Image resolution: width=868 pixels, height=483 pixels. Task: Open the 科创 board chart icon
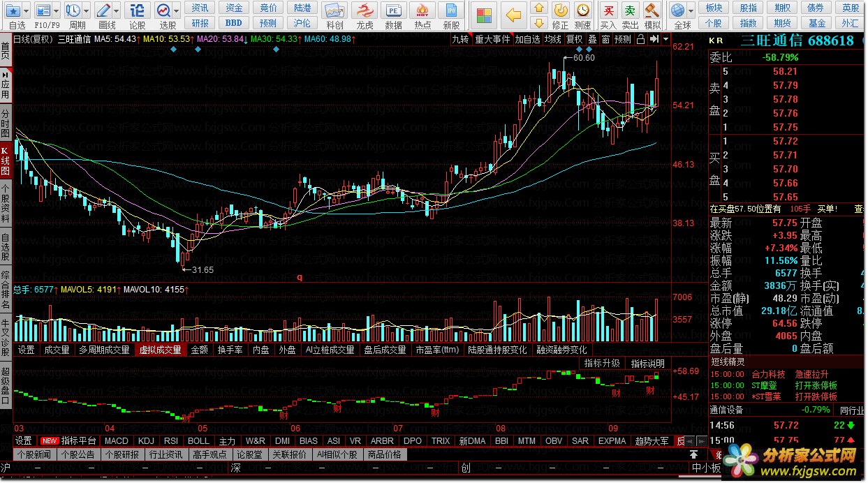tap(334, 11)
